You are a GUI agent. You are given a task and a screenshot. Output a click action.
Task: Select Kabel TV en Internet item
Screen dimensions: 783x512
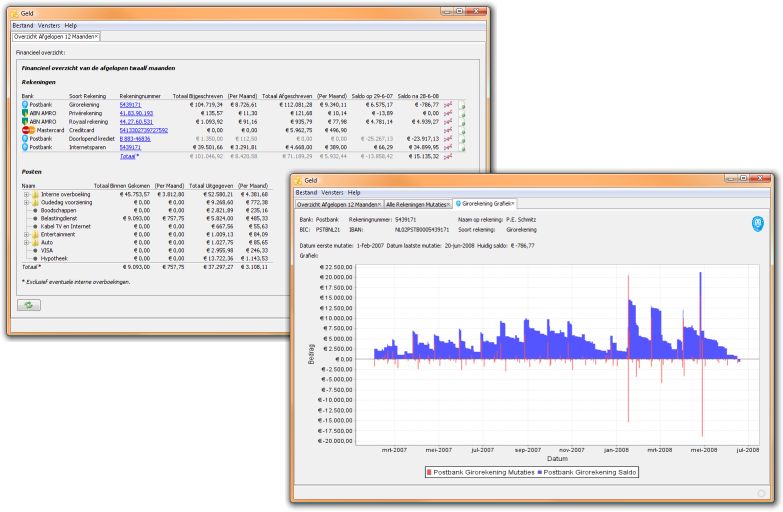coord(66,226)
